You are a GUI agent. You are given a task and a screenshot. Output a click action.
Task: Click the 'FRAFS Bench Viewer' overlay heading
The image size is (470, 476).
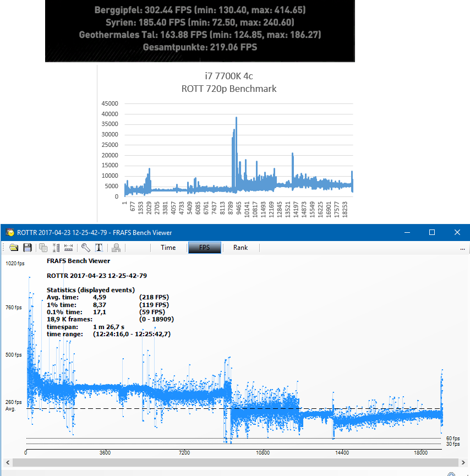click(x=78, y=261)
